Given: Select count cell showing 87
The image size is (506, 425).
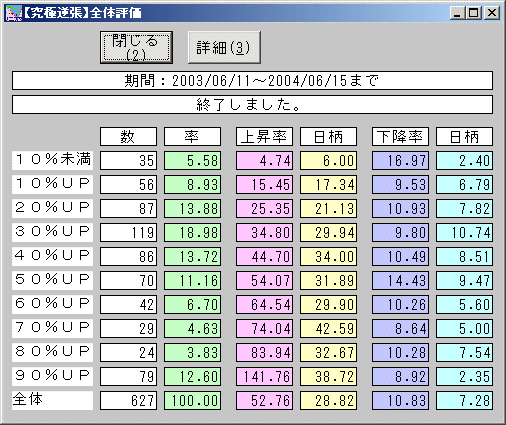Looking at the screenshot, I should (x=128, y=208).
